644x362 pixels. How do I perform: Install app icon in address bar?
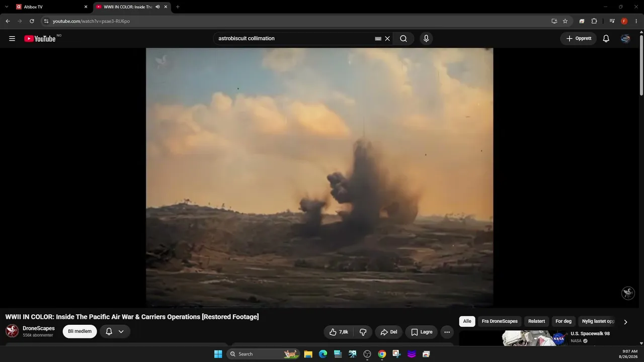(x=554, y=21)
